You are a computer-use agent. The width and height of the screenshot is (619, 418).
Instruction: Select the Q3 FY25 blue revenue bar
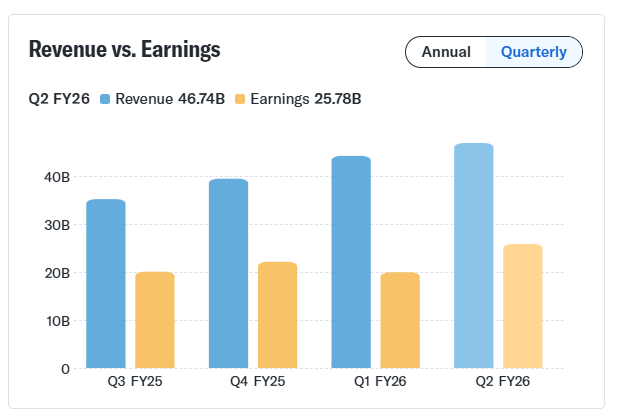106,283
